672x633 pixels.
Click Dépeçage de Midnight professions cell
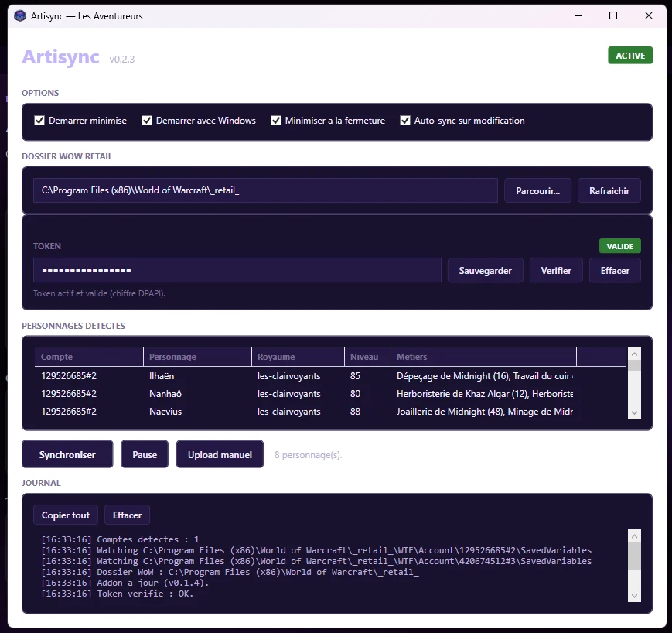[485, 375]
